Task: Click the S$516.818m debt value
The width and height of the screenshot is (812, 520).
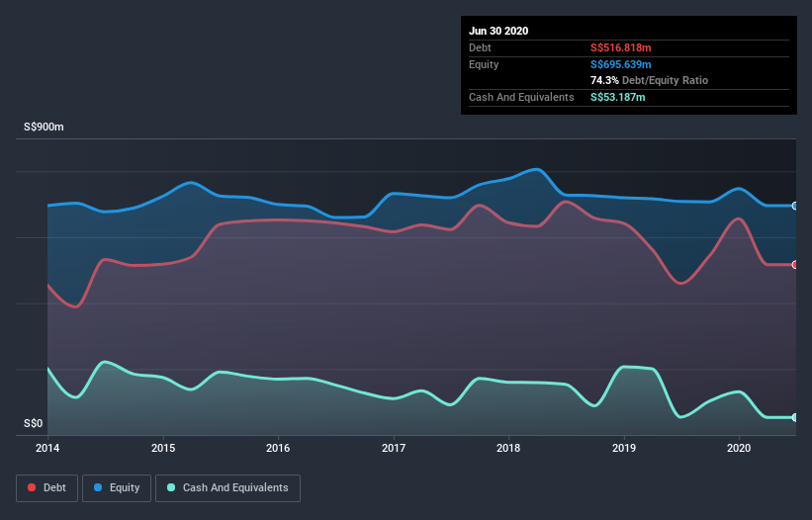Action: tap(621, 47)
